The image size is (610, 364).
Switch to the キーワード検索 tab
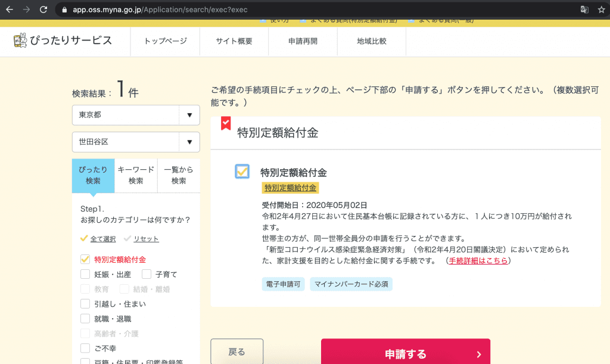(x=135, y=175)
